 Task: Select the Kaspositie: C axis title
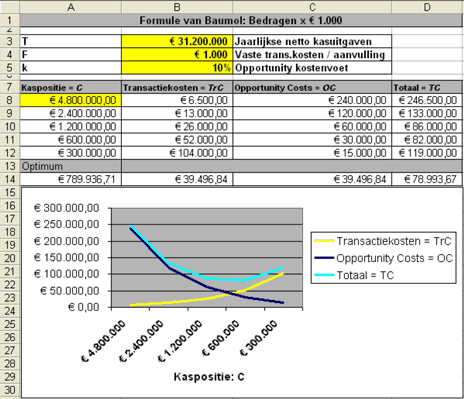[x=209, y=377]
